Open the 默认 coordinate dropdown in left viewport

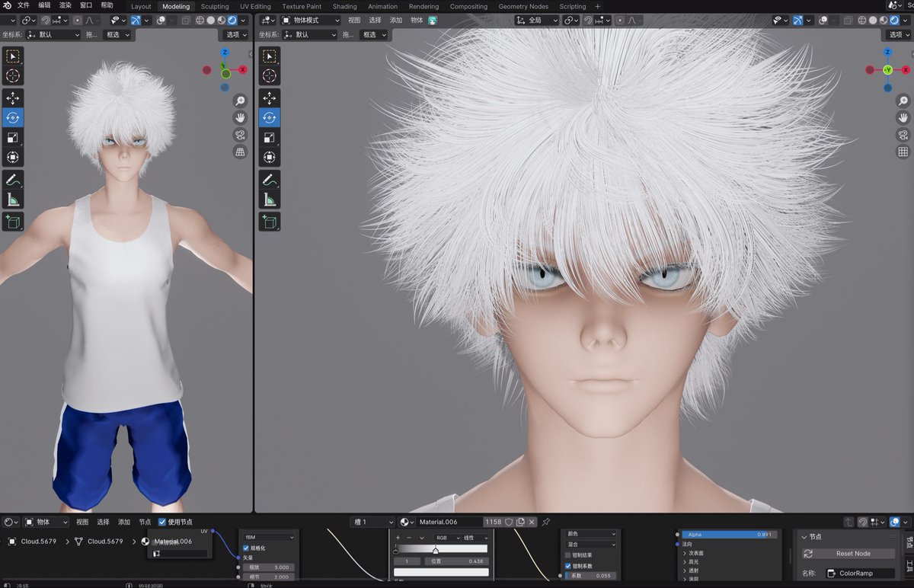53,34
